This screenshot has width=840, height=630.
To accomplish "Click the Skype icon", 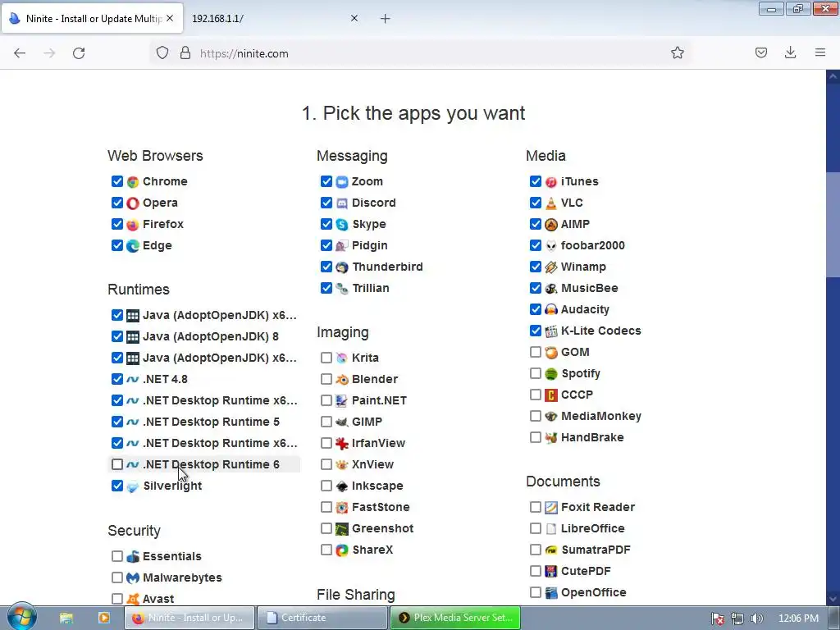I will [x=342, y=225].
